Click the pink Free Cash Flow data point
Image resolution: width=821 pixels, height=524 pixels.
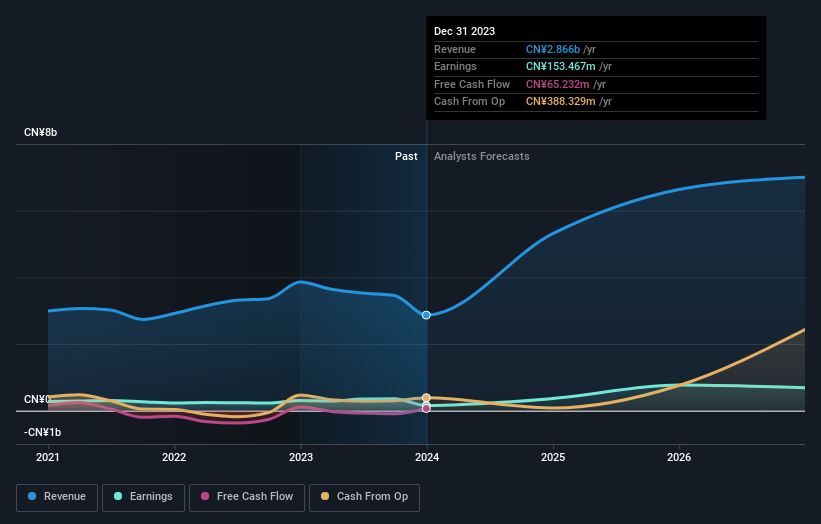[426, 409]
